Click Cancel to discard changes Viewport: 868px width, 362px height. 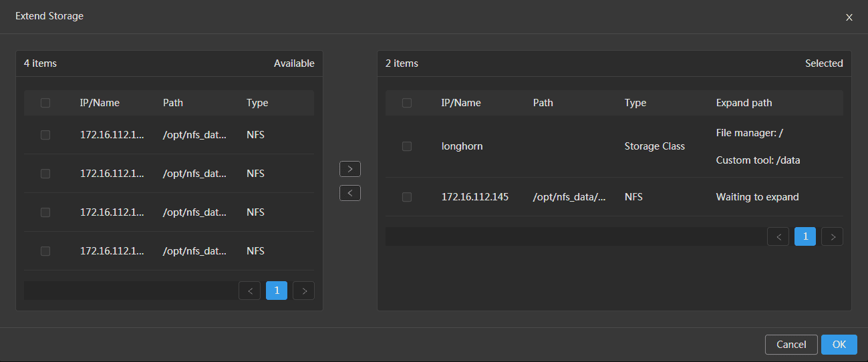pos(791,345)
